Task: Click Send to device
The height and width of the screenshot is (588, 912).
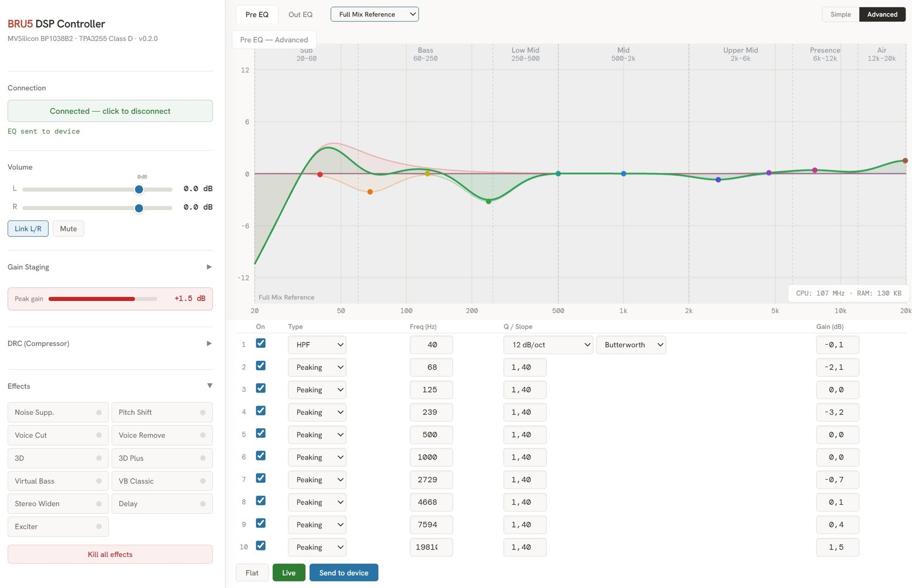Action: click(x=344, y=573)
